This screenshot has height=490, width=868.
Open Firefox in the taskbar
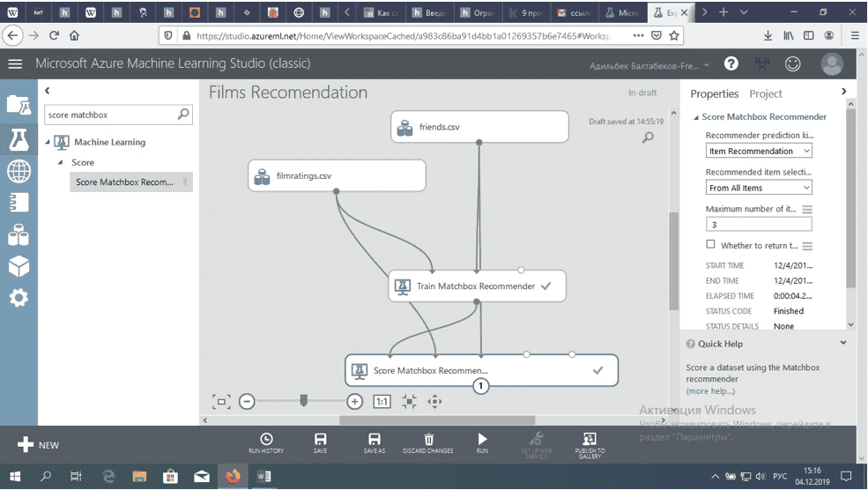[233, 476]
